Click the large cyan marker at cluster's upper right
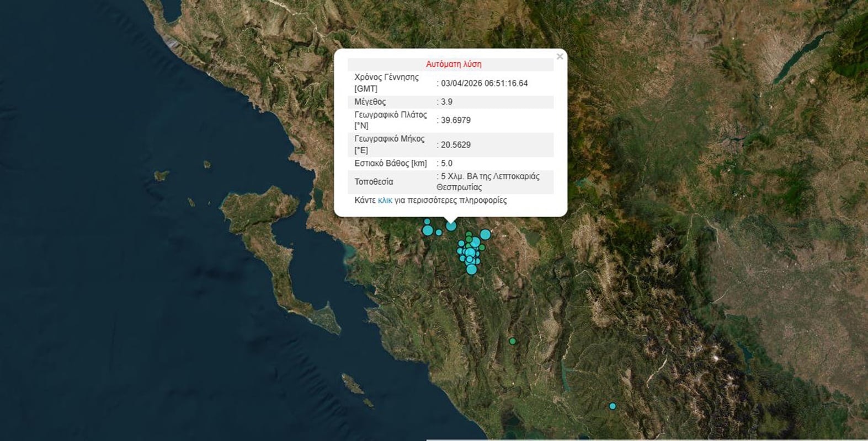868x441 pixels. click(485, 235)
